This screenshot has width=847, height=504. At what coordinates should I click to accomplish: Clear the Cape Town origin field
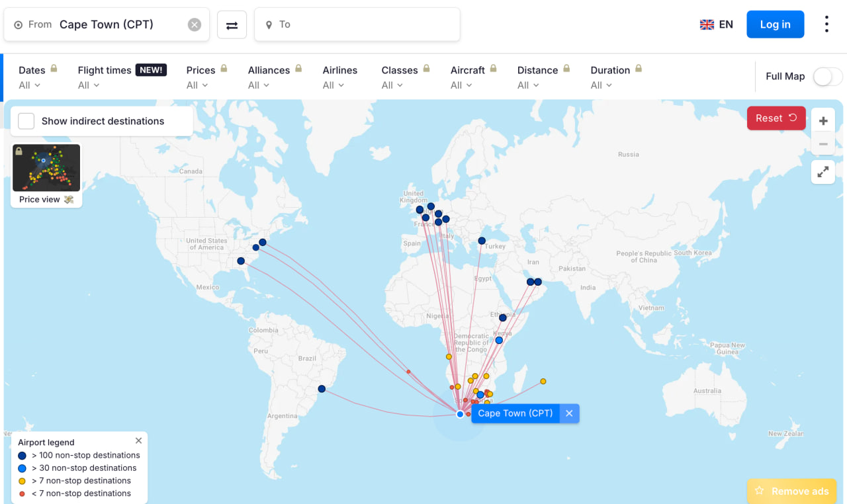[x=194, y=24]
